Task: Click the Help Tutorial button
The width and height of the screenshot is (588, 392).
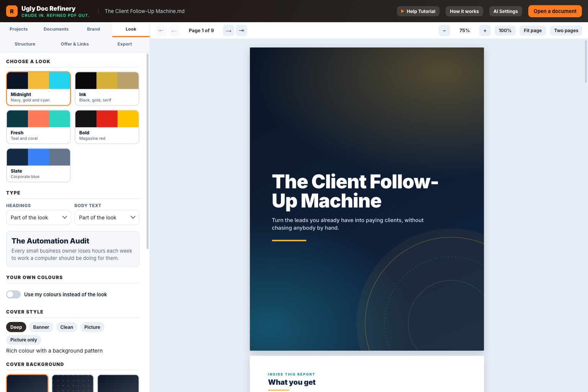Action: pos(418,11)
